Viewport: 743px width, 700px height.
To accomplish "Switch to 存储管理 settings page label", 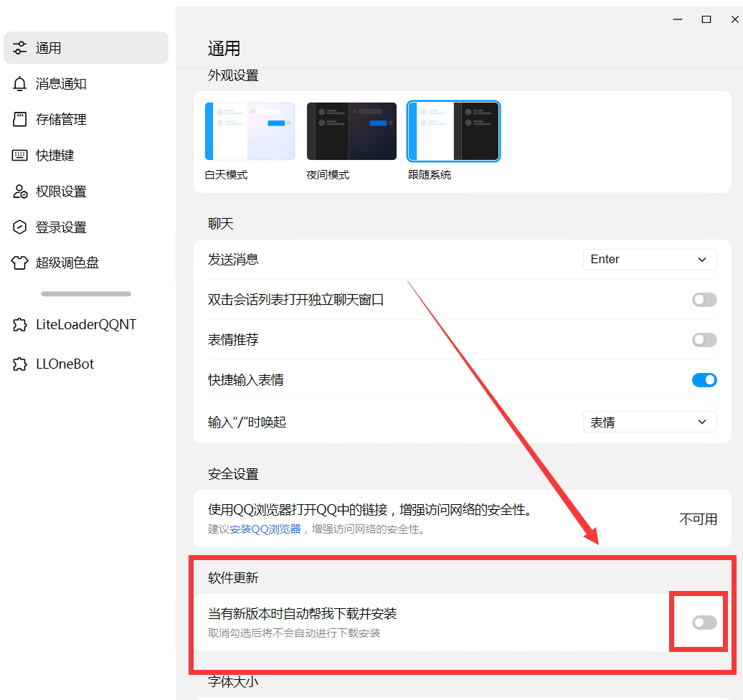I will (61, 120).
